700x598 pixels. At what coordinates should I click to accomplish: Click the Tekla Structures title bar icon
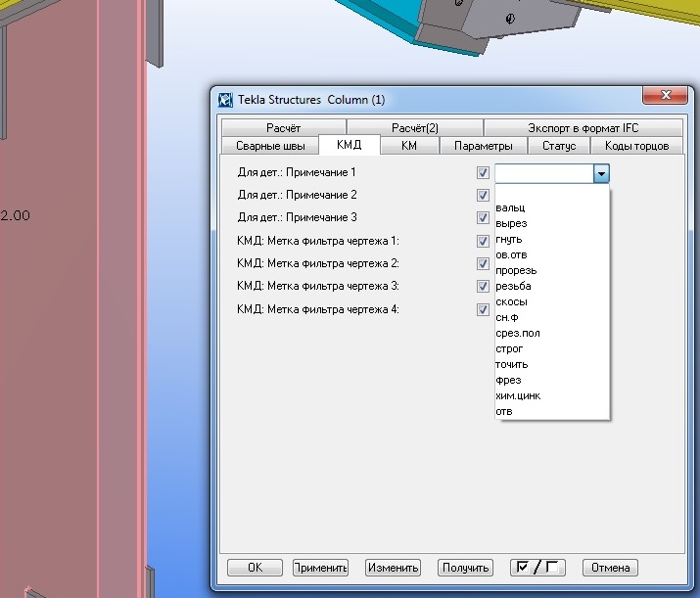[225, 100]
